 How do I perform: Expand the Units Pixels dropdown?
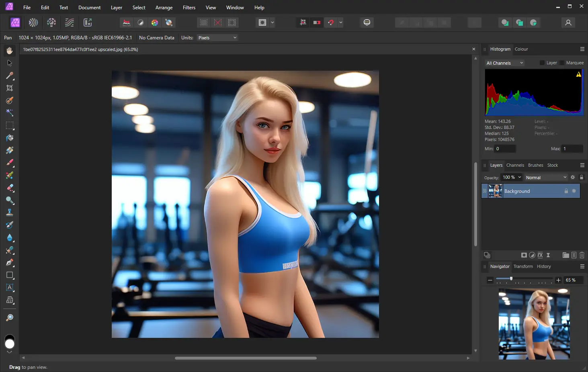pos(217,38)
